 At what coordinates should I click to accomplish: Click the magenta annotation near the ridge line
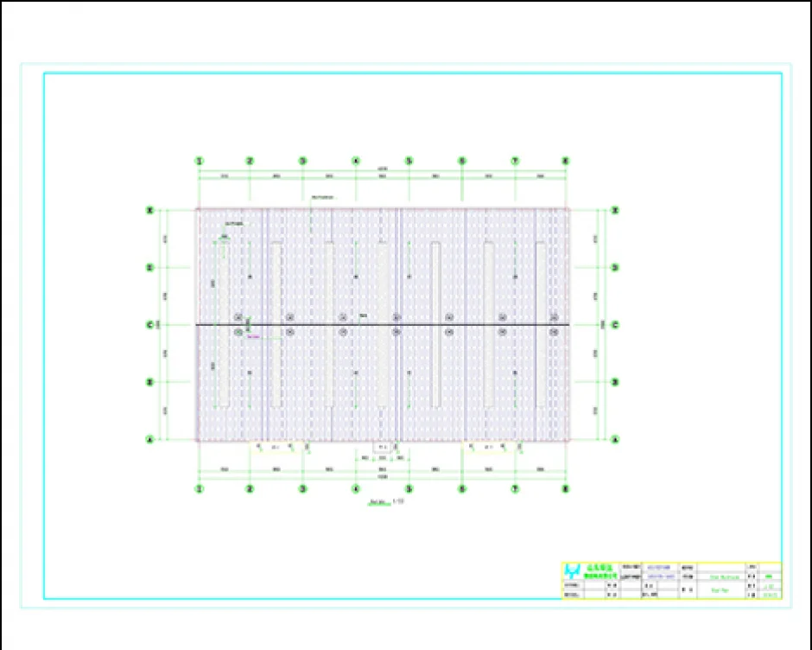click(253, 337)
